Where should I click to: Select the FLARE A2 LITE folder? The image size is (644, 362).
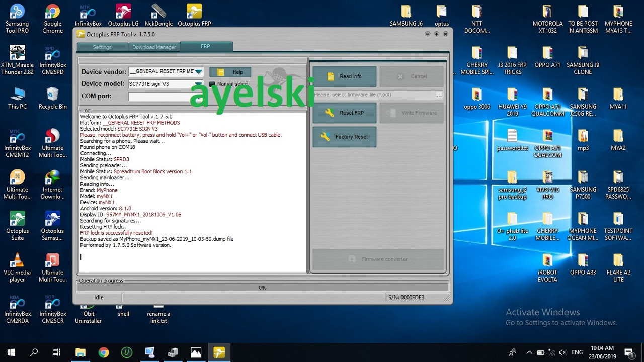[x=618, y=268]
